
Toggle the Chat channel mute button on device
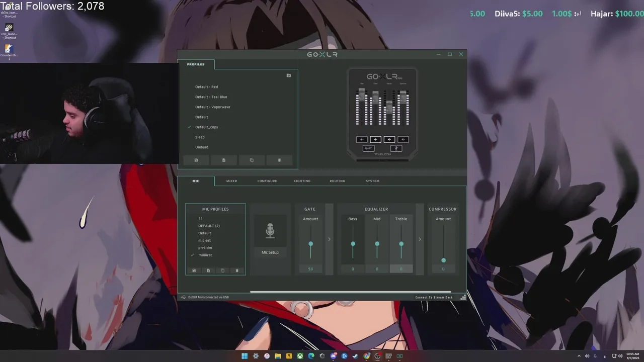click(x=375, y=139)
